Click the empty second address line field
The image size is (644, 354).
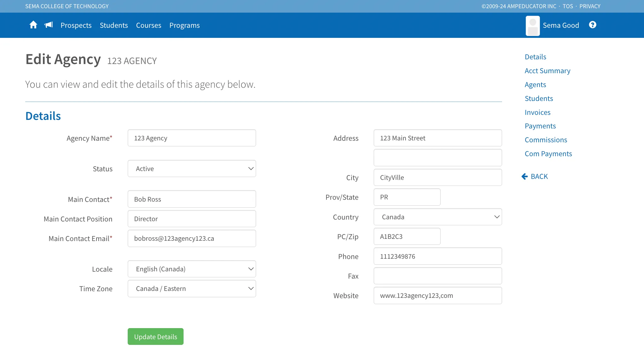click(x=438, y=157)
